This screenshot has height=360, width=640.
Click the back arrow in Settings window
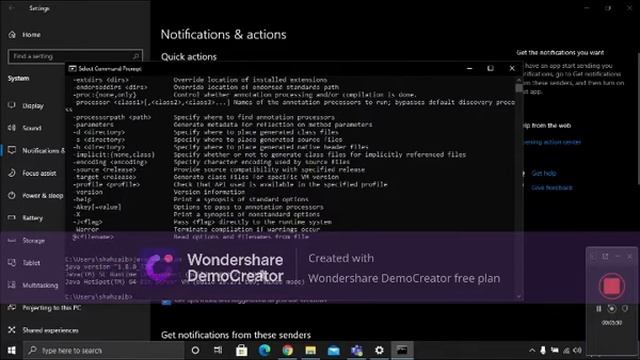pyautogui.click(x=11, y=8)
